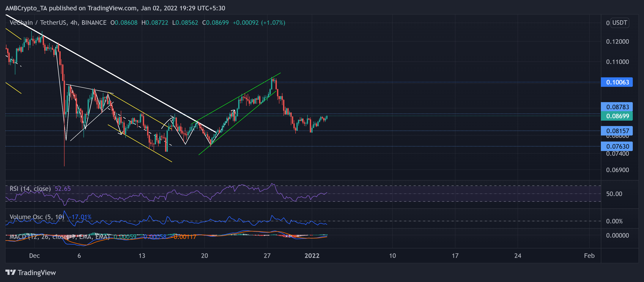Click the 10 date on time axis

pyautogui.click(x=392, y=256)
